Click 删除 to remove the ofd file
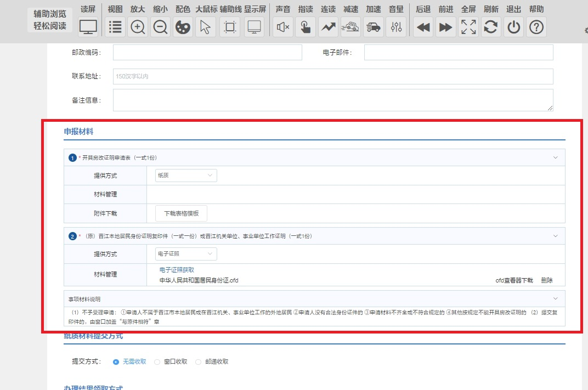This screenshot has height=390, width=588. (x=546, y=280)
